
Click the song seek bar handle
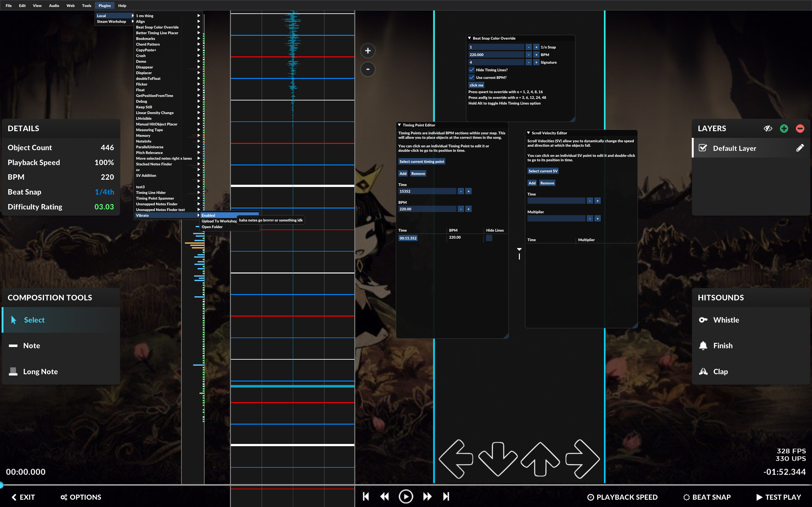pos(1,485)
